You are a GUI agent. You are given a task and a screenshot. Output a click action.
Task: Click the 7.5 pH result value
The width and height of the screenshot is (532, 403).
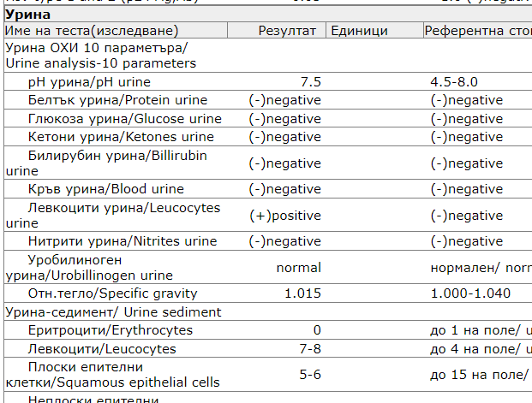[x=310, y=81]
